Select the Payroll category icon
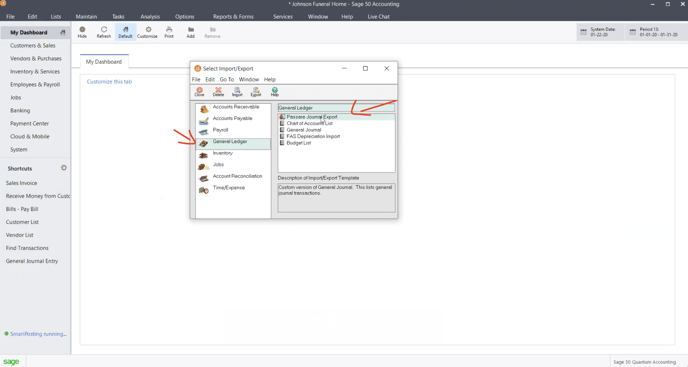The image size is (688, 367). click(x=204, y=132)
